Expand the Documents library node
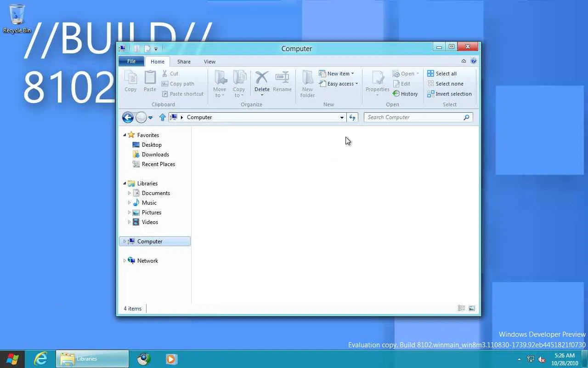This screenshot has width=588, height=368. click(130, 193)
